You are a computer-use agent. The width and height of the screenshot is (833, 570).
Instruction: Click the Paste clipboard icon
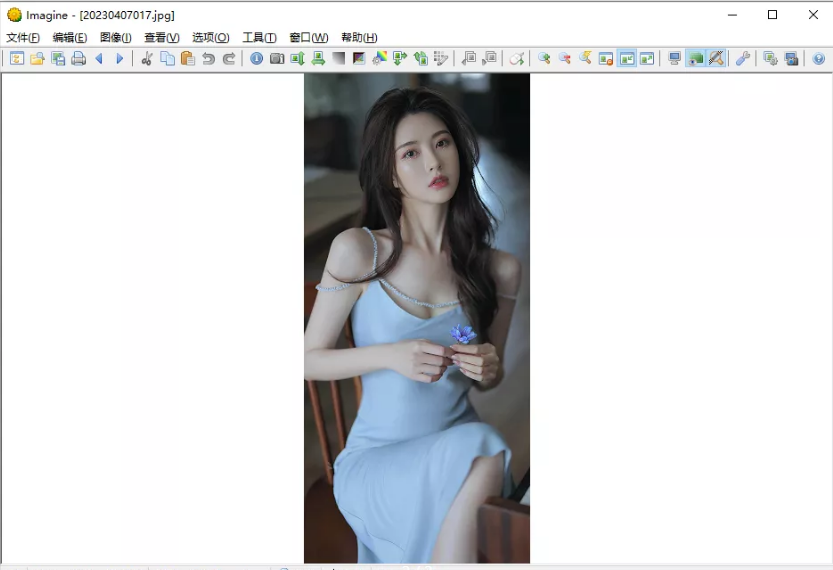pos(187,59)
